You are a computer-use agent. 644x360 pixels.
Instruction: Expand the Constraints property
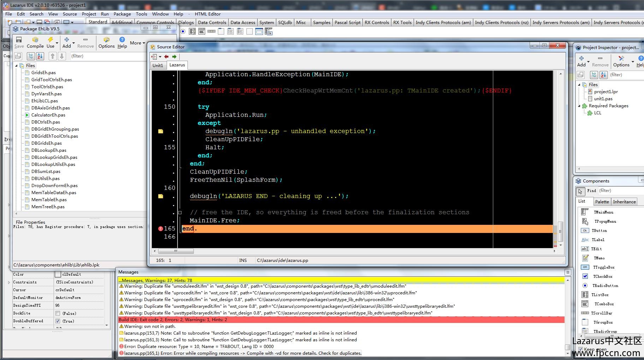click(x=9, y=282)
